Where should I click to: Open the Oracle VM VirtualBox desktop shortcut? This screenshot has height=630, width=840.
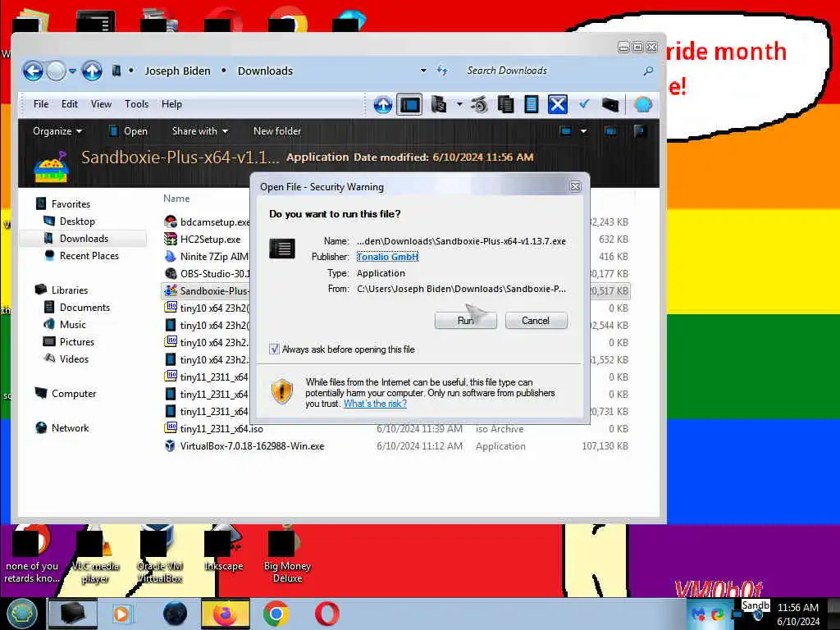click(x=160, y=556)
